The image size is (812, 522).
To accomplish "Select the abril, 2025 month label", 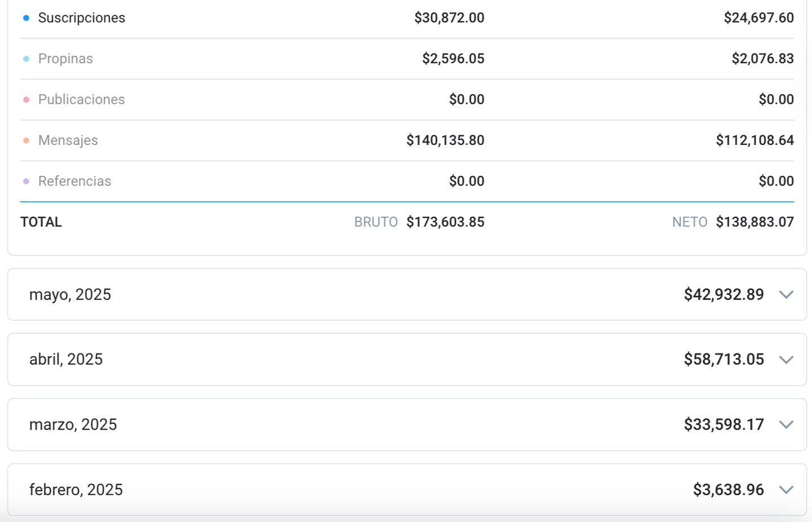I will click(66, 360).
